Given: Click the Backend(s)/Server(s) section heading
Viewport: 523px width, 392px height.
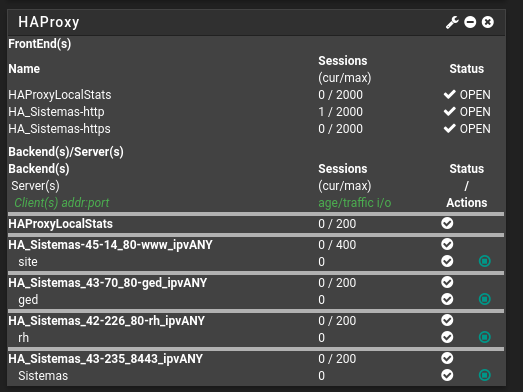Looking at the screenshot, I should (66, 152).
